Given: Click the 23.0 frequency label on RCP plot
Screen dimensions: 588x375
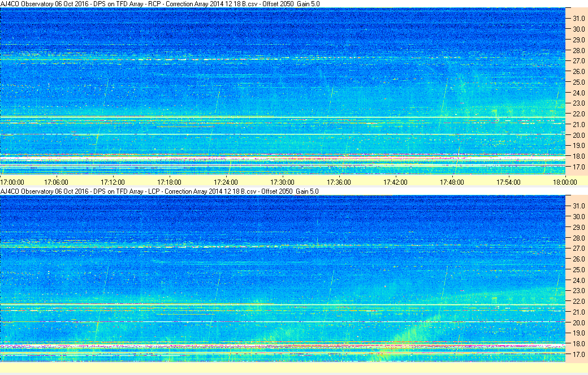Looking at the screenshot, I should pyautogui.click(x=578, y=103).
